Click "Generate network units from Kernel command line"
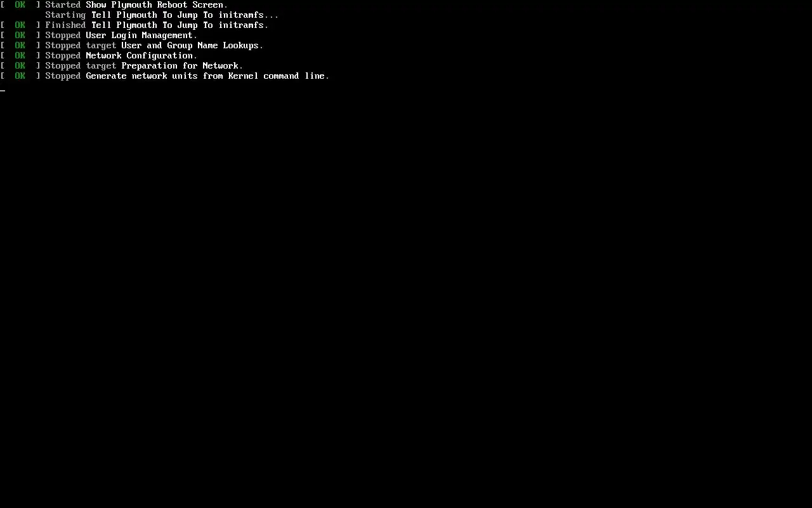This screenshot has width=812, height=508. (x=205, y=76)
